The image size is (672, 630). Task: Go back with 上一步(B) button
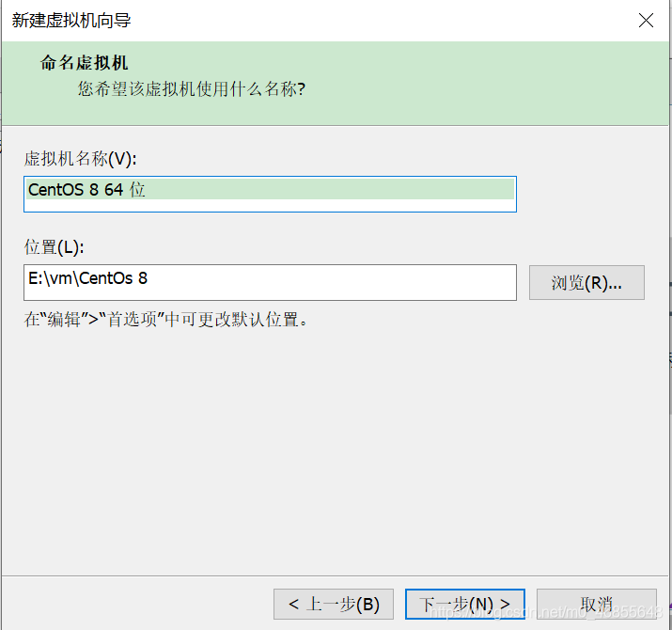click(x=334, y=604)
